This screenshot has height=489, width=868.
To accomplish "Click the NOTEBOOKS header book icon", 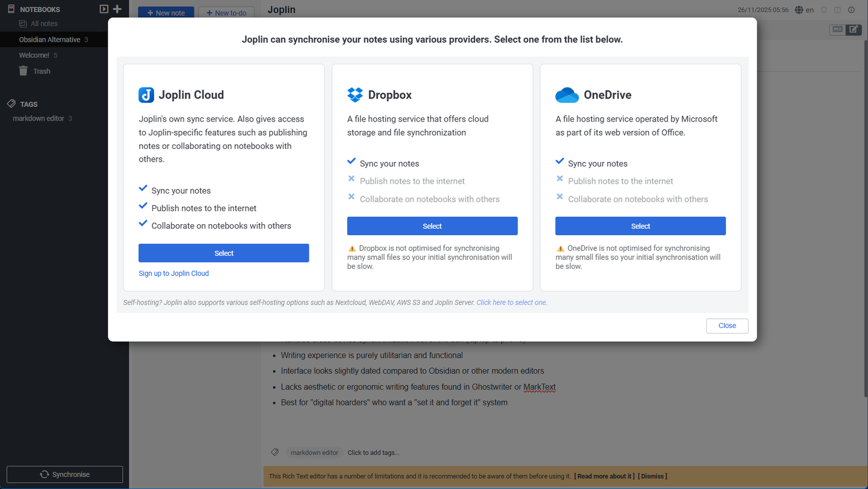I will (11, 9).
